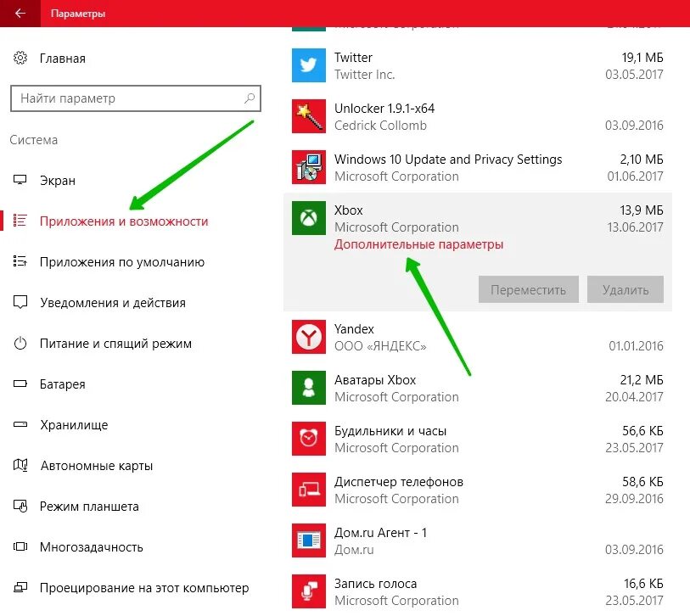Click the Удалить button for Xbox

tap(625, 289)
